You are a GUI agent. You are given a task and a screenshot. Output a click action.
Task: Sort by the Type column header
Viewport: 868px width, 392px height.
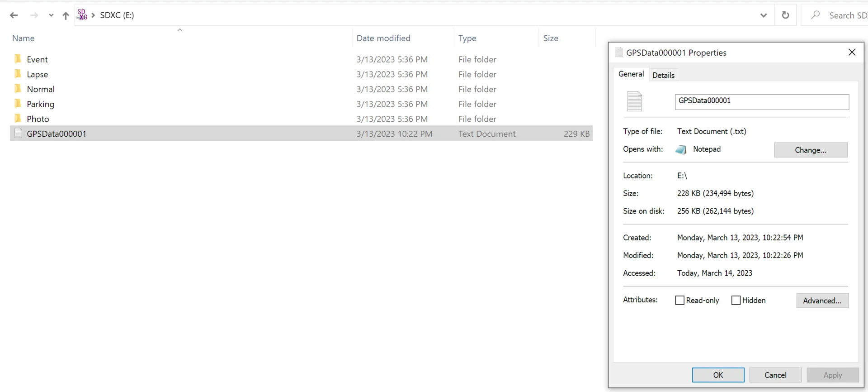click(x=467, y=38)
